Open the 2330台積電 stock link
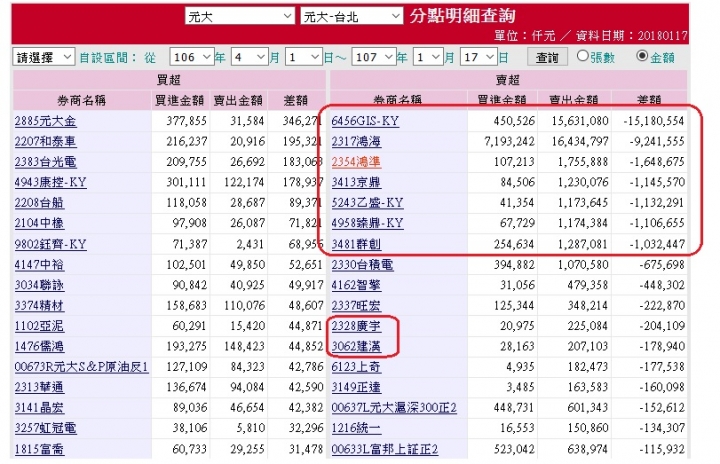This screenshot has height=464, width=720. (362, 265)
